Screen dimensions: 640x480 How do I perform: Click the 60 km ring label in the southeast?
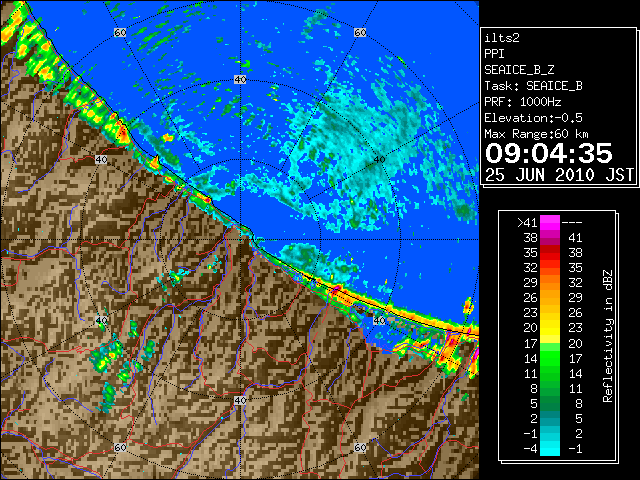click(360, 447)
